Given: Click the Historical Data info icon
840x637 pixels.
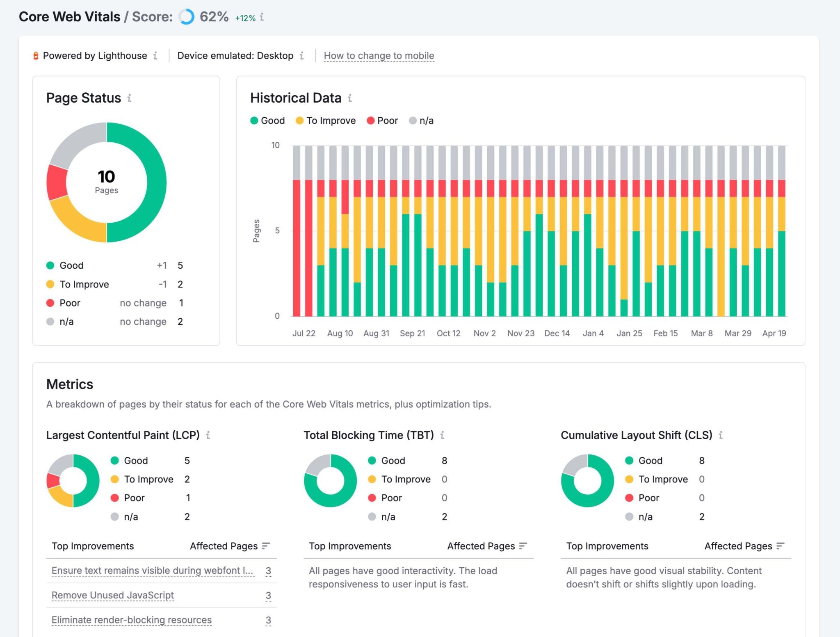Looking at the screenshot, I should coord(350,98).
